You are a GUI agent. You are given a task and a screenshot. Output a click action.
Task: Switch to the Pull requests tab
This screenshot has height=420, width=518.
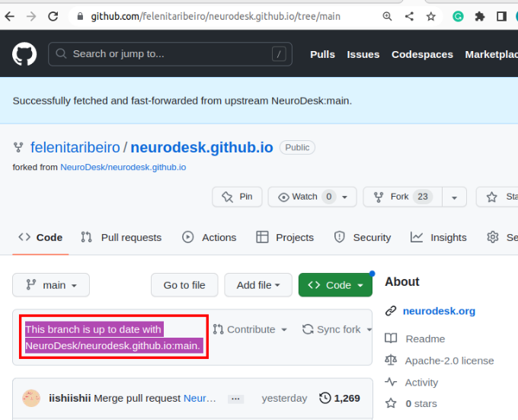click(x=122, y=237)
